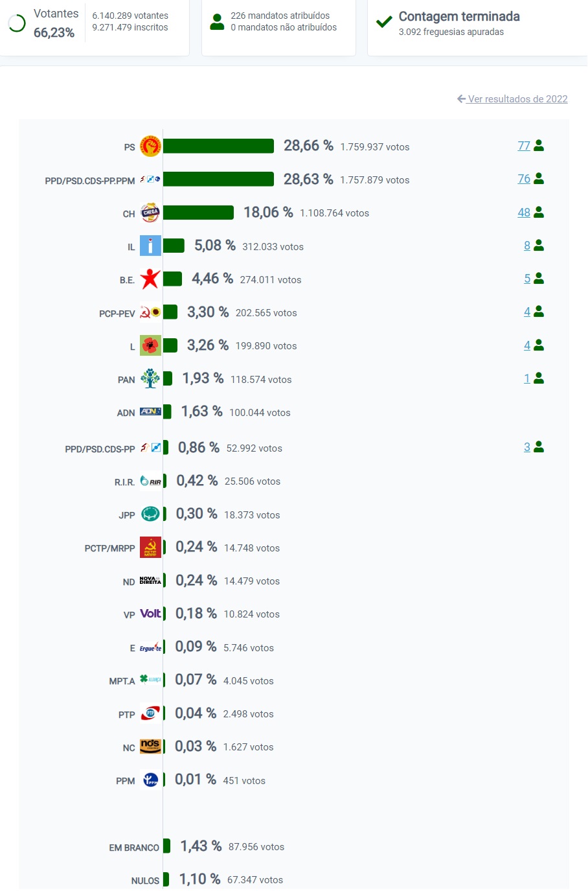Click the PAN 1 mandate link
The image size is (588, 891).
(x=527, y=378)
